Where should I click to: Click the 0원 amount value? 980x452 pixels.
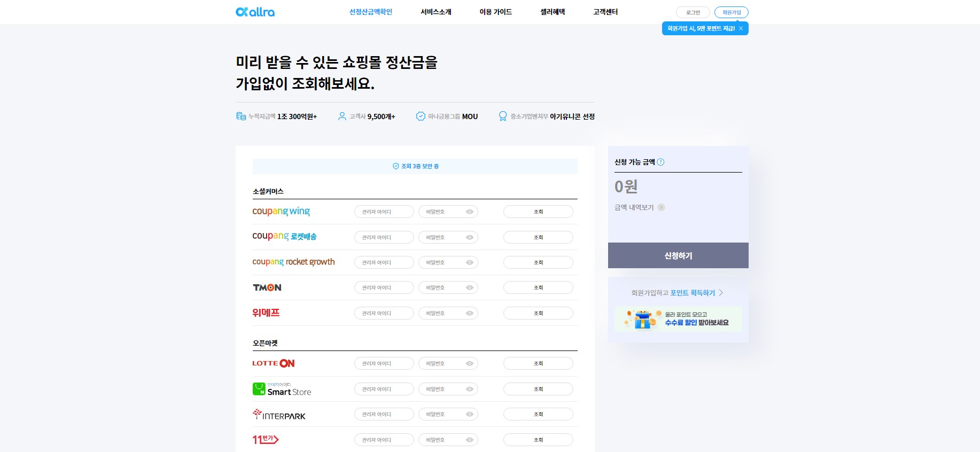[626, 186]
